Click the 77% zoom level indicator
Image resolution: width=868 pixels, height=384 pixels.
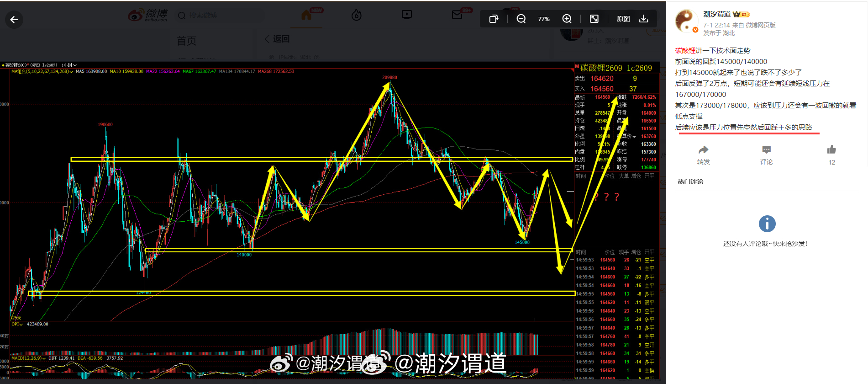544,19
